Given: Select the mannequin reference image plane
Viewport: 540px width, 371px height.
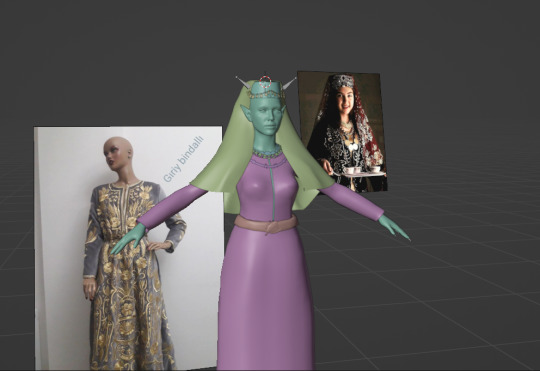Looking at the screenshot, I should click(128, 248).
